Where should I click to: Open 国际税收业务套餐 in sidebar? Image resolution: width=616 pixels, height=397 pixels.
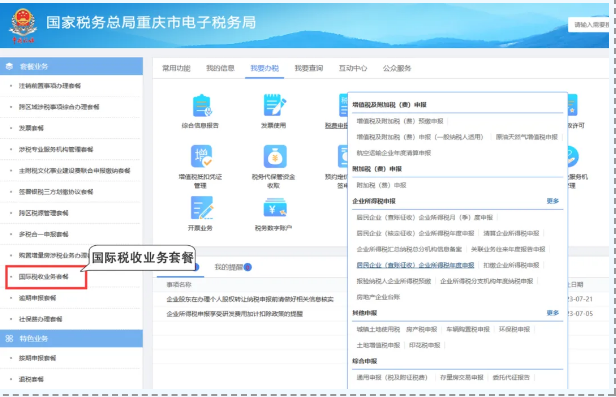(44, 277)
